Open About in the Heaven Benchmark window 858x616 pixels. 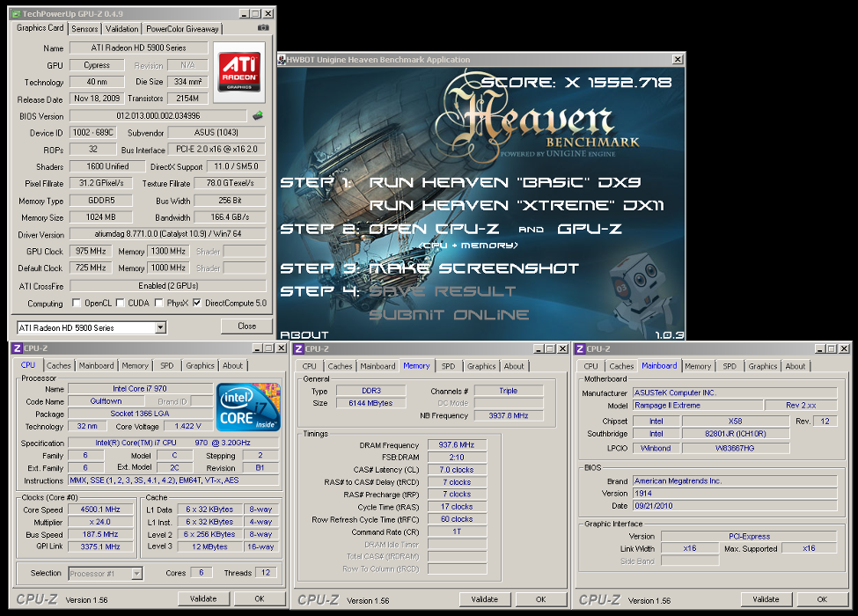coord(304,334)
